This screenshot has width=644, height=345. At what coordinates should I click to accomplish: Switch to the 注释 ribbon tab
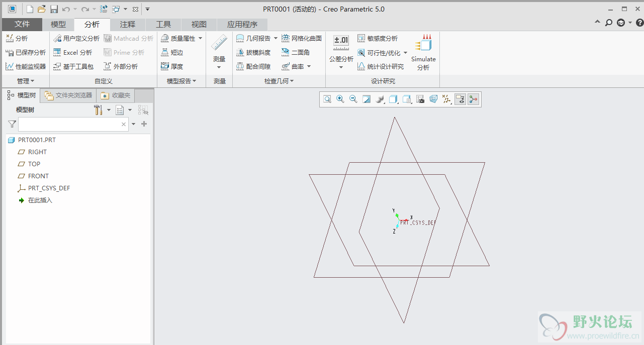128,24
